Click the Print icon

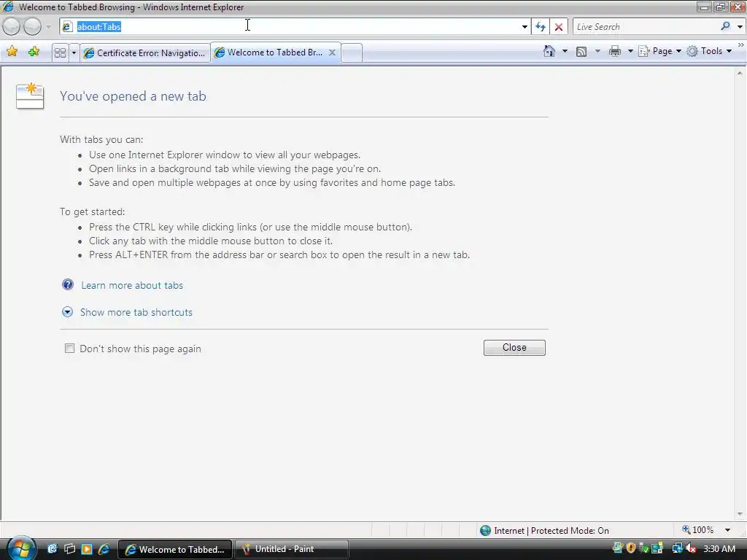(615, 52)
